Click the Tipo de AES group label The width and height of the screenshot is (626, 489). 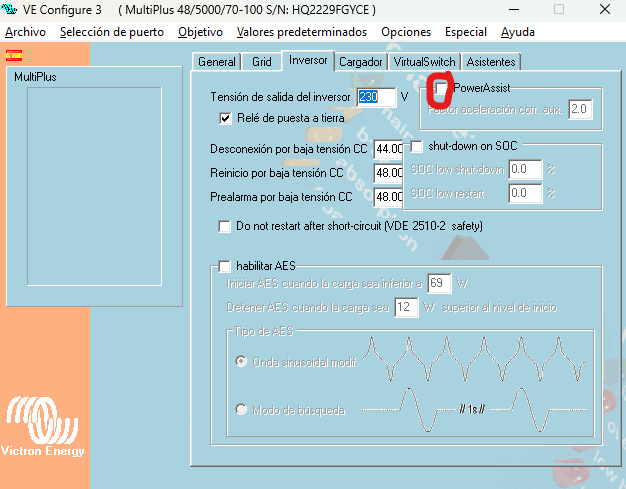263,331
